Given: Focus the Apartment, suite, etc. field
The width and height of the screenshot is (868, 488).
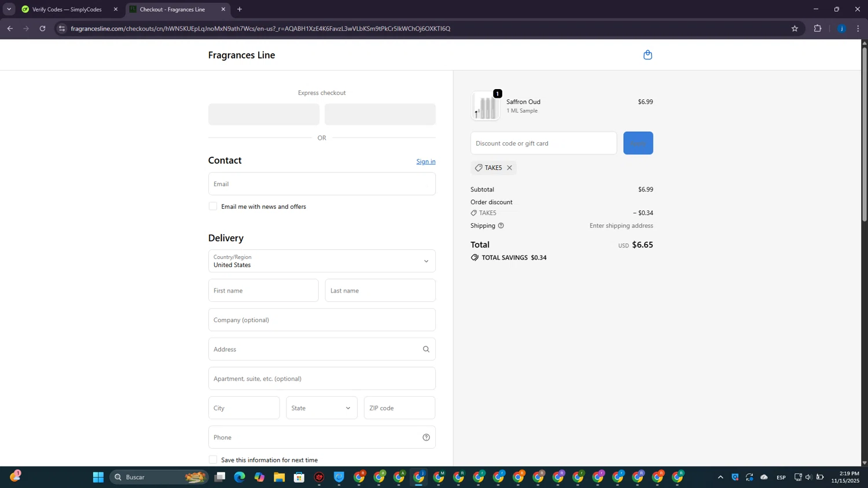Looking at the screenshot, I should coord(322,379).
